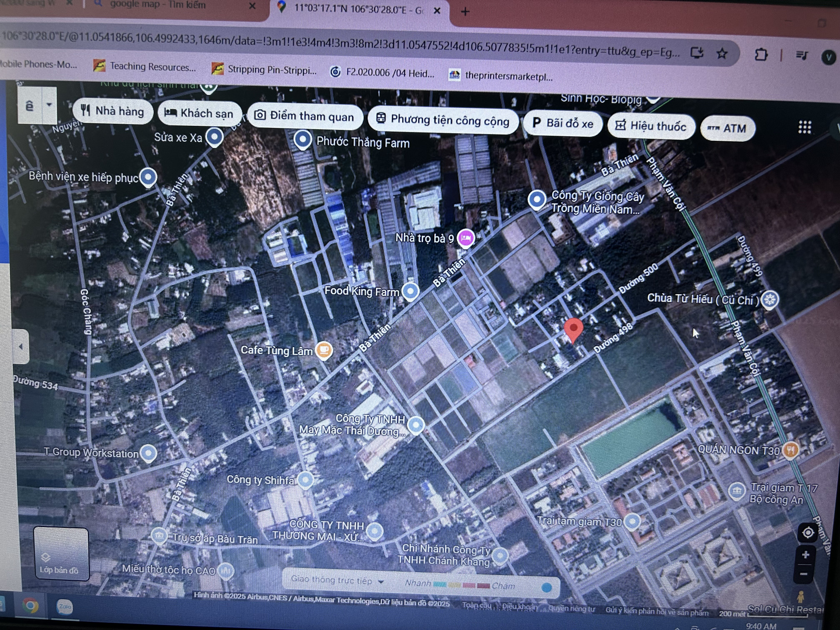Viewport: 840px width, 630px height.
Task: Open QUÁN NGON T30 restaurant pin
Action: (790, 450)
